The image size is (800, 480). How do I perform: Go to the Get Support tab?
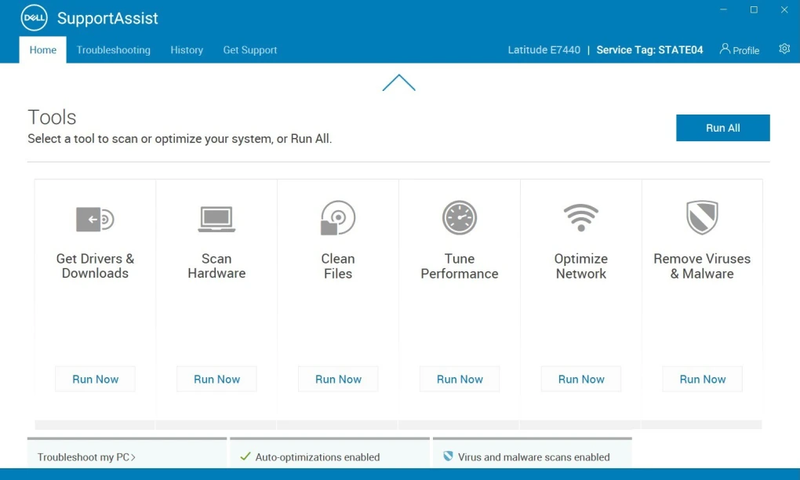click(x=250, y=50)
